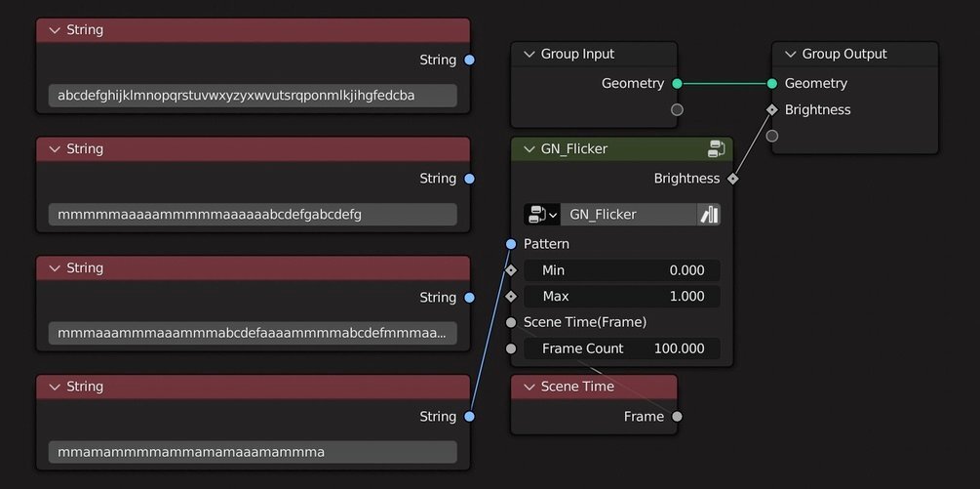980x489 pixels.
Task: Click the Pattern input socket on GN_Flicker
Action: [x=511, y=244]
